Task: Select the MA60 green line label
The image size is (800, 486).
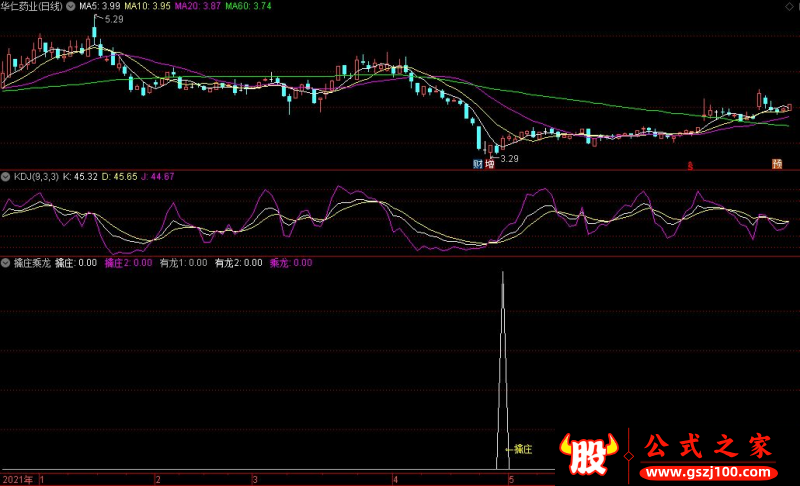Action: pyautogui.click(x=248, y=6)
